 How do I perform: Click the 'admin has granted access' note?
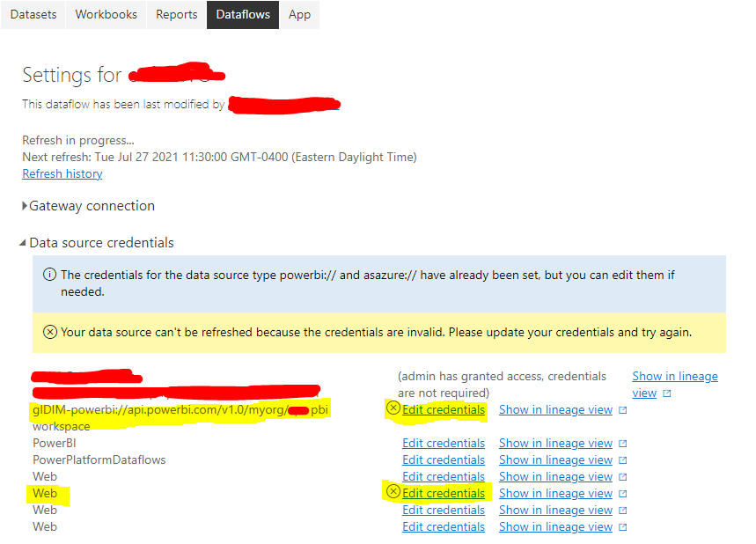coord(502,385)
